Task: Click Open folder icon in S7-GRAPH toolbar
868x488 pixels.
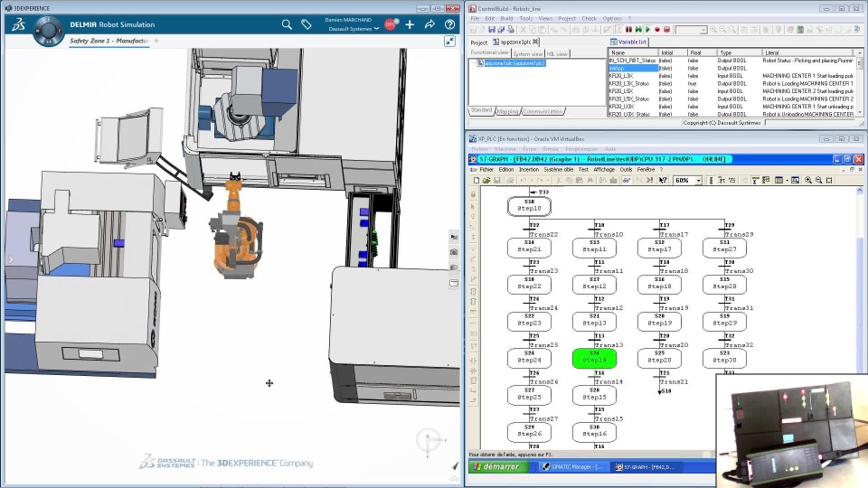Action: 486,181
